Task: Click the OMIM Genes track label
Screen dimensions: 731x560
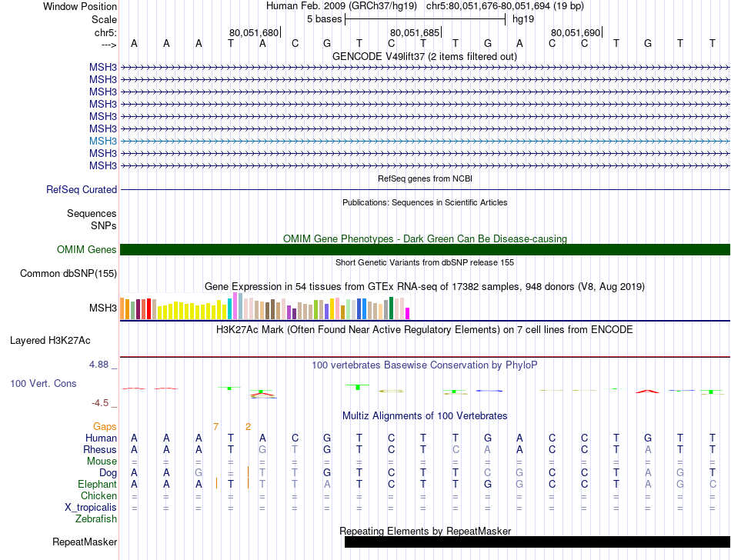Action: [x=87, y=250]
